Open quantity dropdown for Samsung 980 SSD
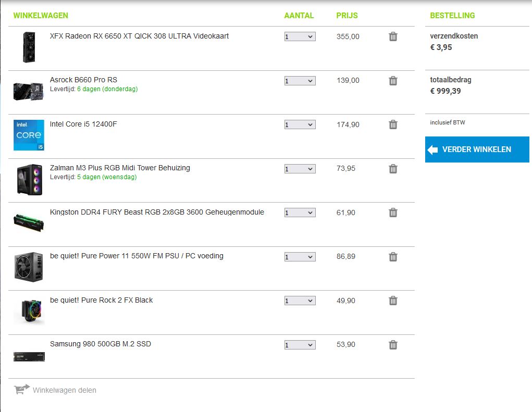This screenshot has height=412, width=532. click(300, 344)
